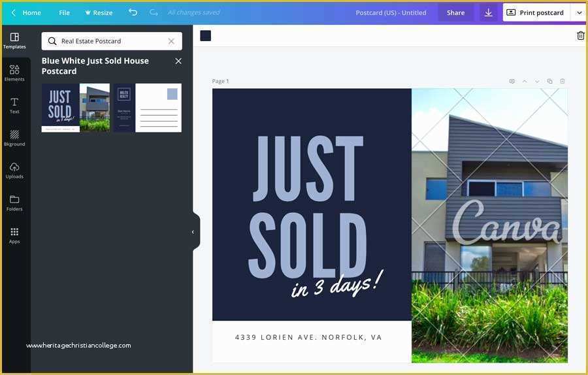This screenshot has height=375, width=588.
Task: Move Page 1 up
Action: (525, 82)
